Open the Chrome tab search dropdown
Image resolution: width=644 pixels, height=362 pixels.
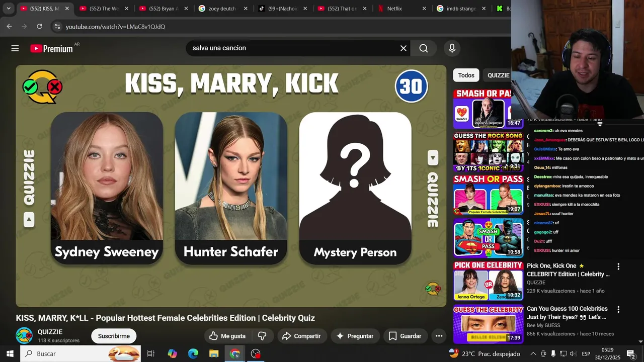[x=8, y=9]
